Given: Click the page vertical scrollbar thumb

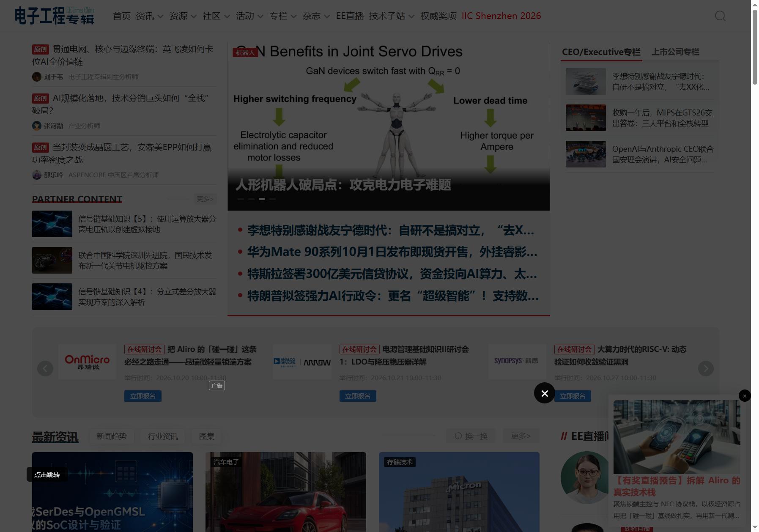Looking at the screenshot, I should pos(755,47).
